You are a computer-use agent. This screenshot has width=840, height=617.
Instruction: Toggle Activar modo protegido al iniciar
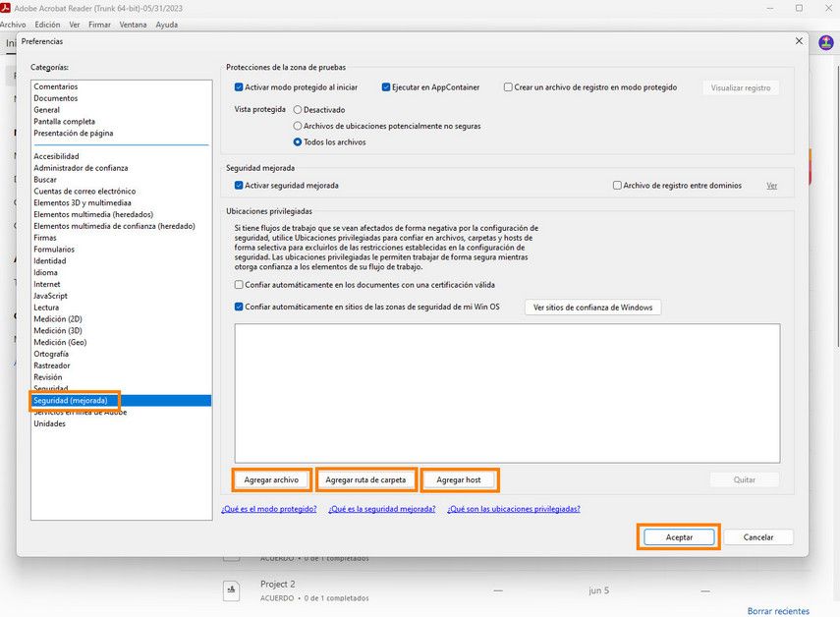(239, 86)
